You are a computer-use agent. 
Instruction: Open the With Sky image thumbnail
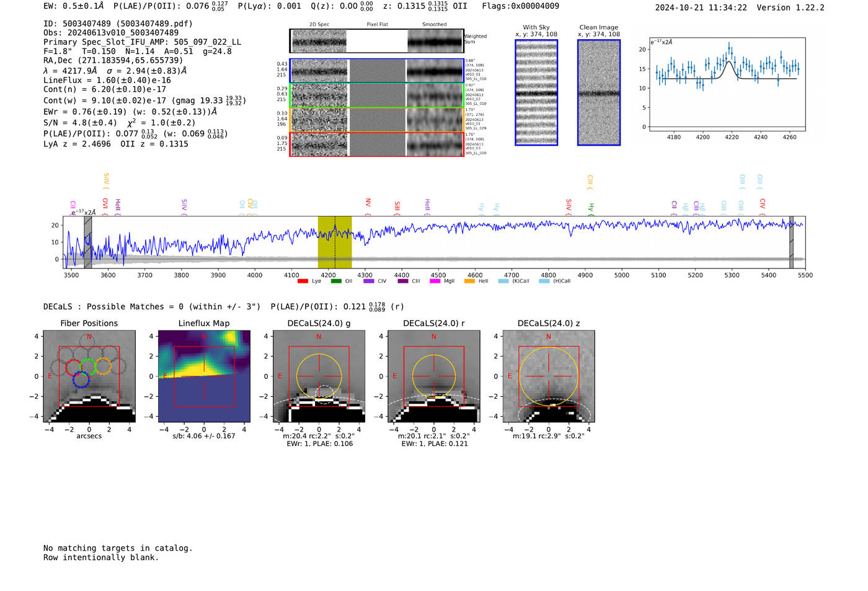coord(536,92)
